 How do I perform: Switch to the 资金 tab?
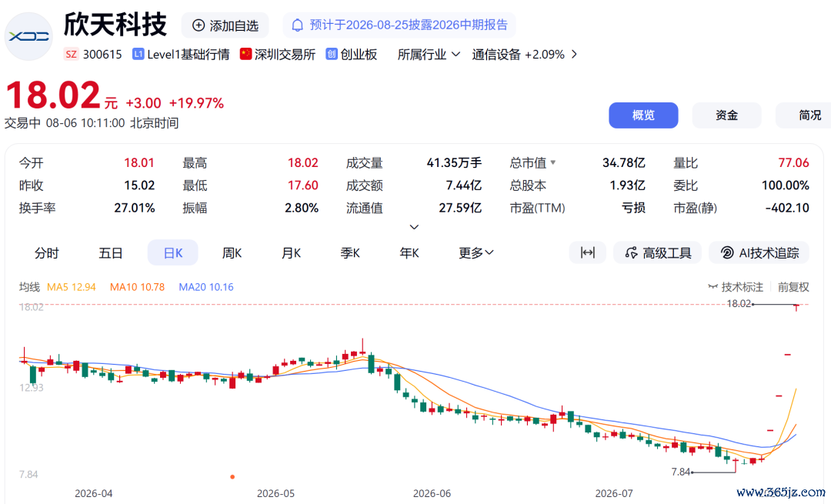coord(726,115)
